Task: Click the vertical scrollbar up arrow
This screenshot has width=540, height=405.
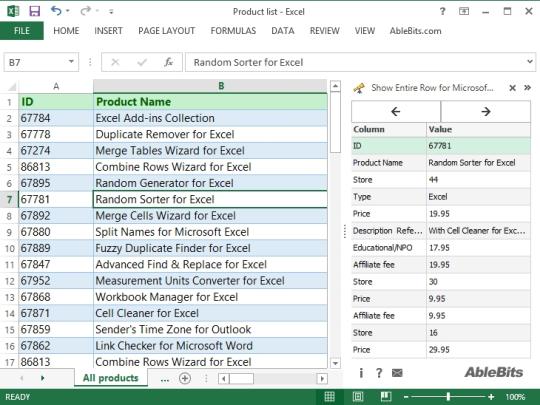Action: [335, 86]
